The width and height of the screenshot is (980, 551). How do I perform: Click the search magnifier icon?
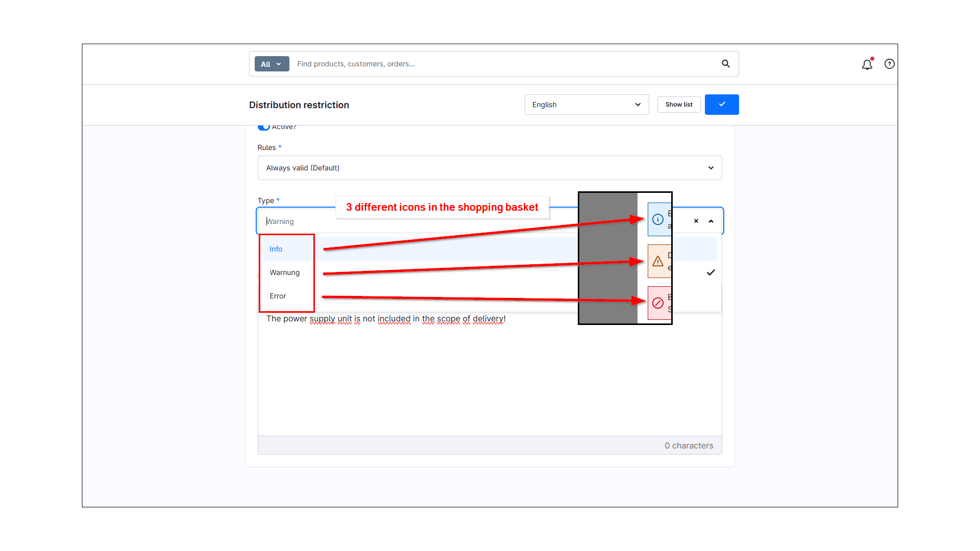(x=725, y=64)
